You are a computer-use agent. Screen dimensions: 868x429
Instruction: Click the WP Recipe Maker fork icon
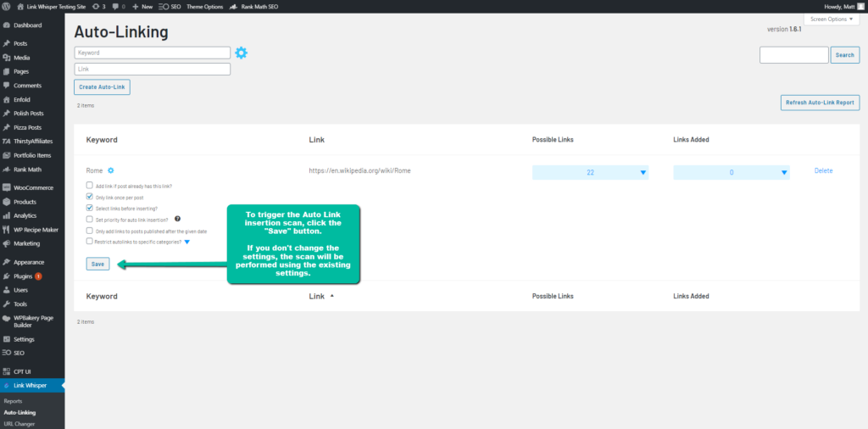(x=6, y=230)
